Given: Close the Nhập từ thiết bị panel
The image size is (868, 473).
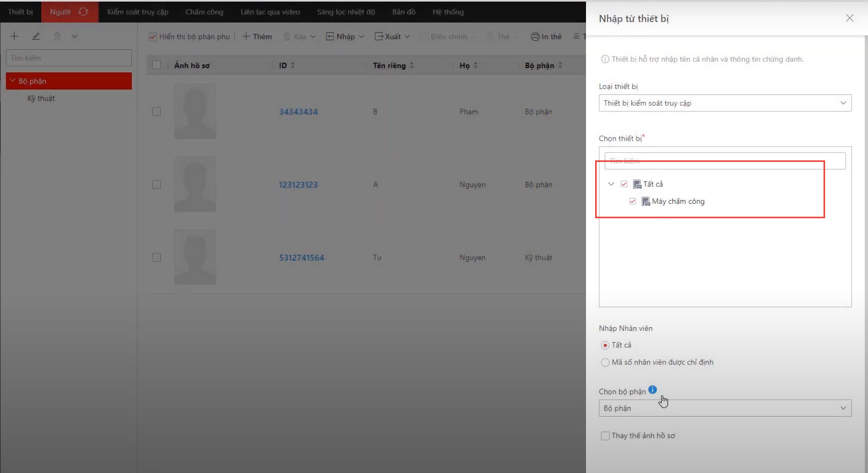Looking at the screenshot, I should pyautogui.click(x=849, y=18).
